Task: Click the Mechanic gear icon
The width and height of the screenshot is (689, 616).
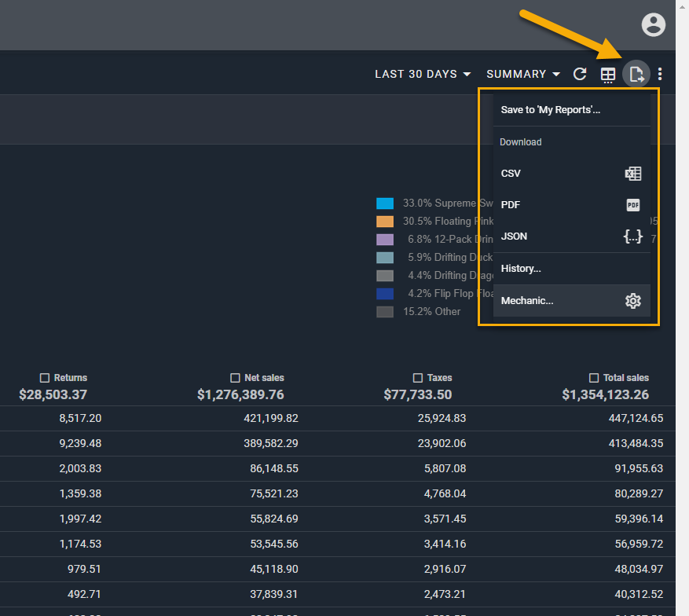Action: [x=632, y=301]
